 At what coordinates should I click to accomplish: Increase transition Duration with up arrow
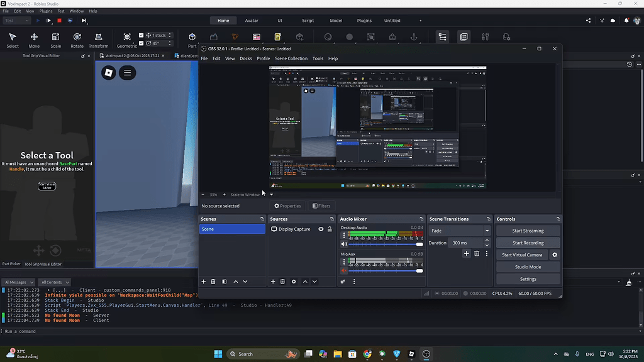click(x=487, y=241)
